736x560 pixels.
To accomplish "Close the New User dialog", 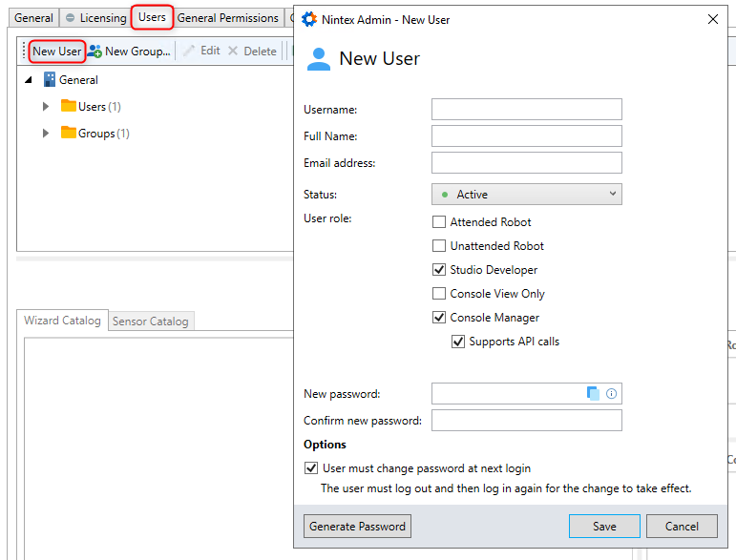I will (712, 19).
